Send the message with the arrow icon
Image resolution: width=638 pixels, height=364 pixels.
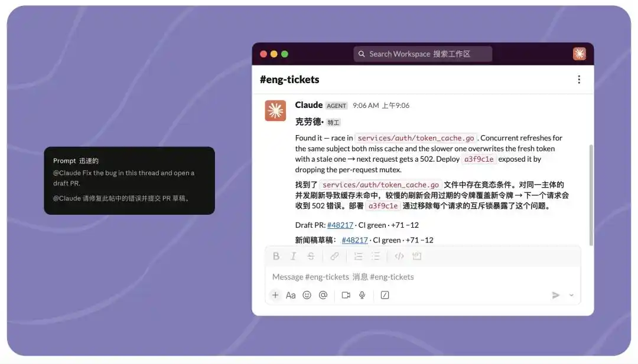click(x=555, y=295)
